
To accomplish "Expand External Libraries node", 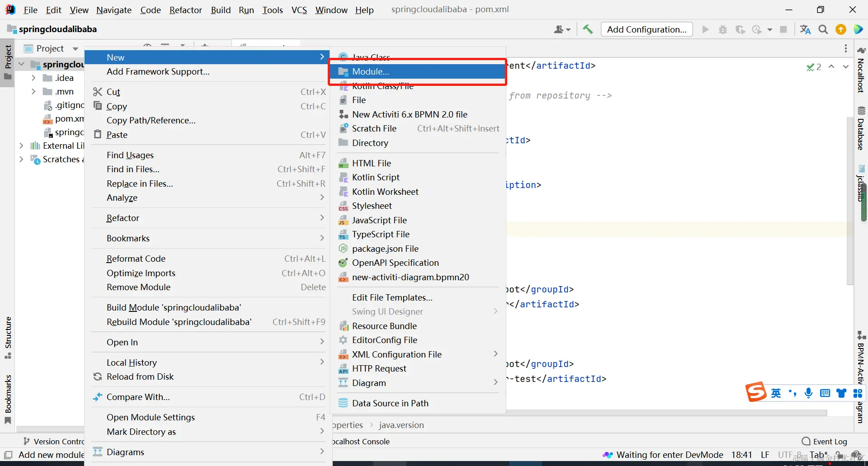I will (x=21, y=146).
